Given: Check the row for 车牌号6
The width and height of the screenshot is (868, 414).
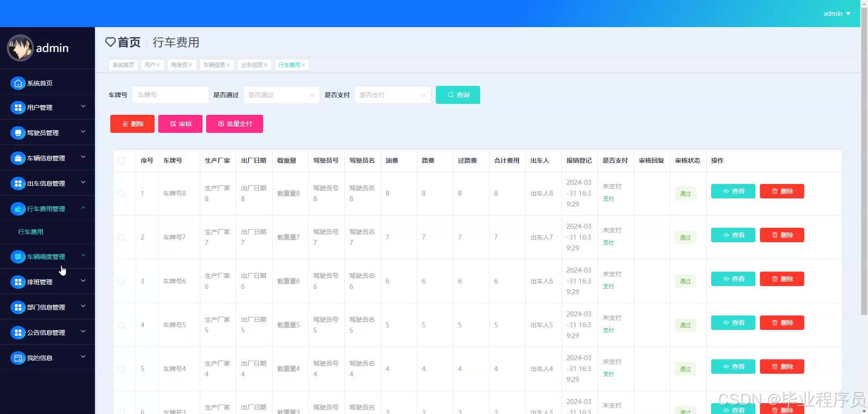Looking at the screenshot, I should click(121, 281).
